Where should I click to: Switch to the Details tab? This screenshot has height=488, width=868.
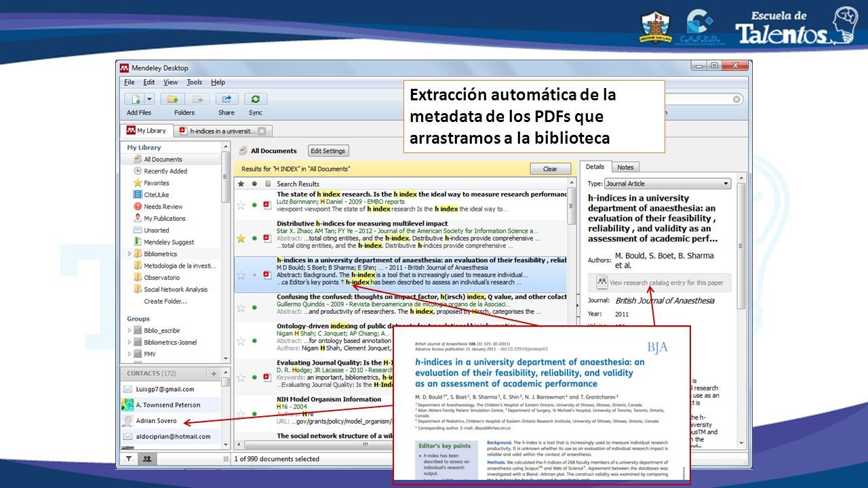point(595,167)
